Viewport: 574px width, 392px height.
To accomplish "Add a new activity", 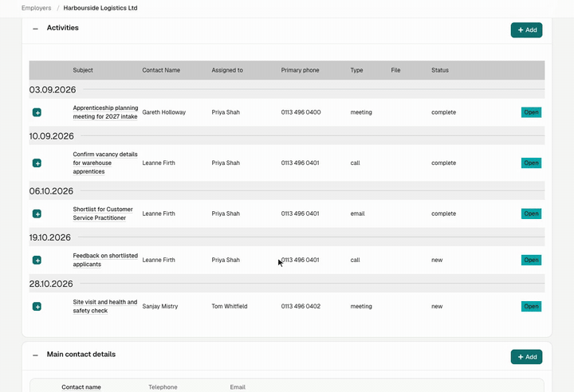I will point(526,30).
